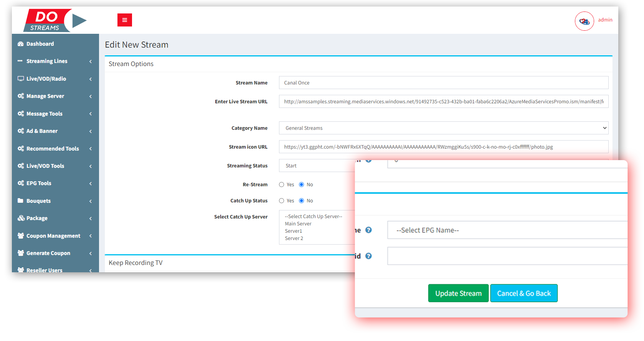Click the Package cubes icon

[x=21, y=218]
